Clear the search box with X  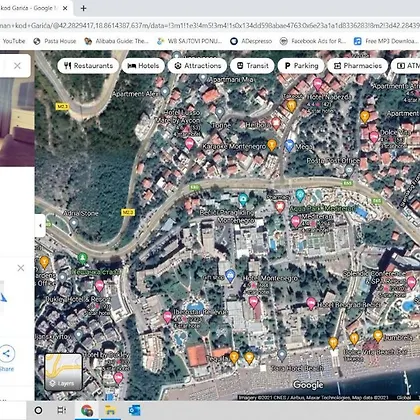(17, 66)
